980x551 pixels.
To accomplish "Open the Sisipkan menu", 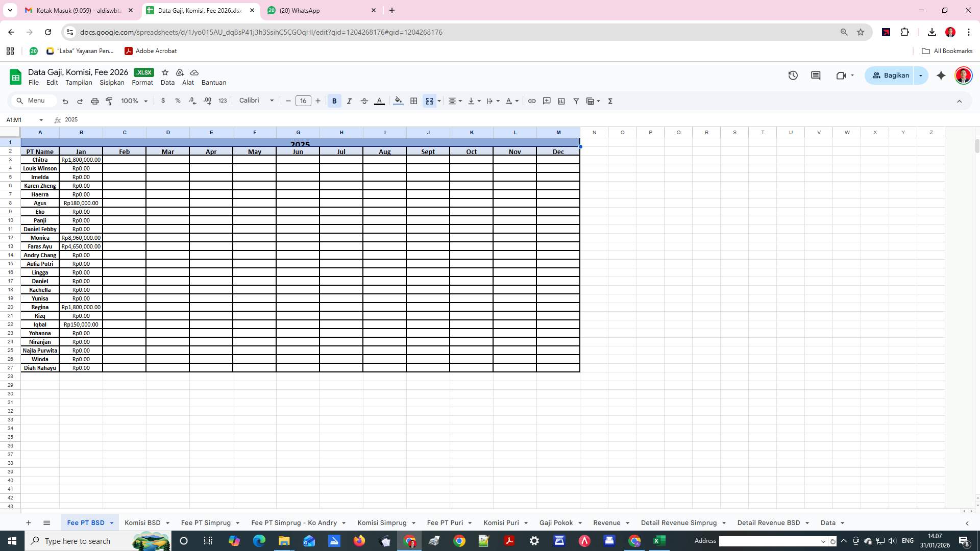I will (112, 82).
